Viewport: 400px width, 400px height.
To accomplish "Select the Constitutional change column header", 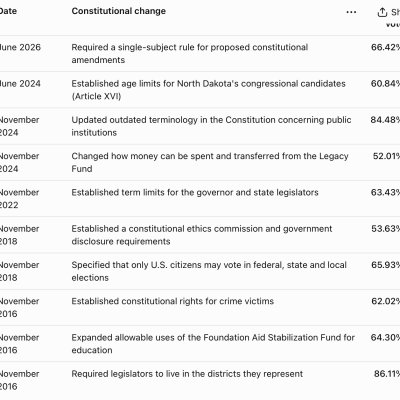I will (119, 11).
